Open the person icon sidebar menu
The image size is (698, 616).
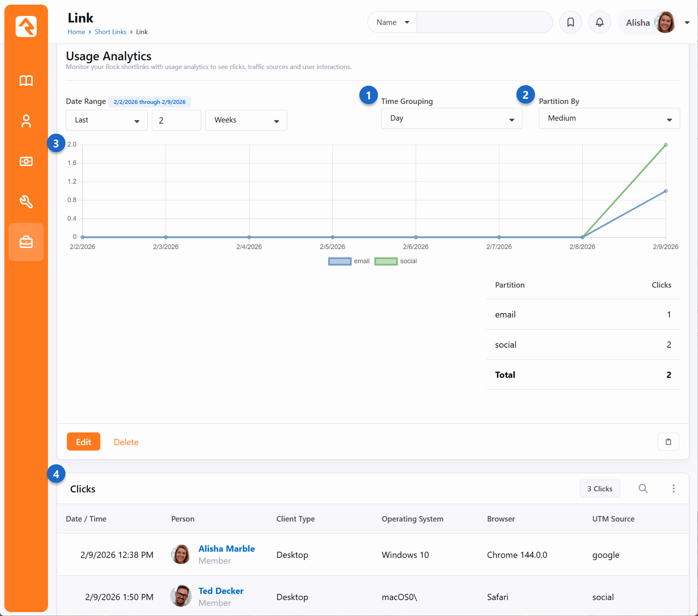coord(26,121)
